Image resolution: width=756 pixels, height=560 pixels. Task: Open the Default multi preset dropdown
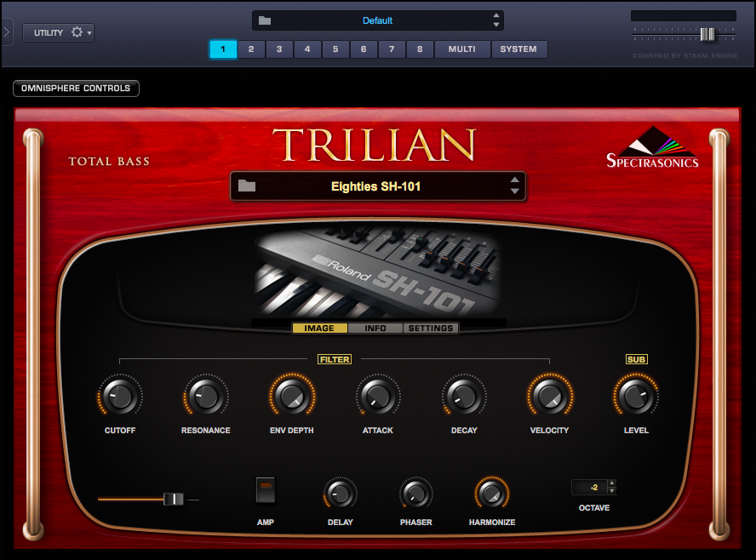point(377,20)
